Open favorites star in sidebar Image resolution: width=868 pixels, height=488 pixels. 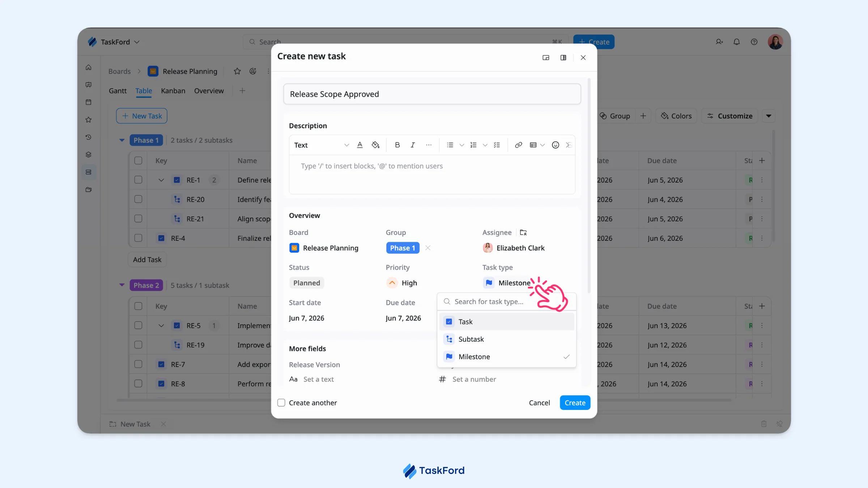coord(89,120)
